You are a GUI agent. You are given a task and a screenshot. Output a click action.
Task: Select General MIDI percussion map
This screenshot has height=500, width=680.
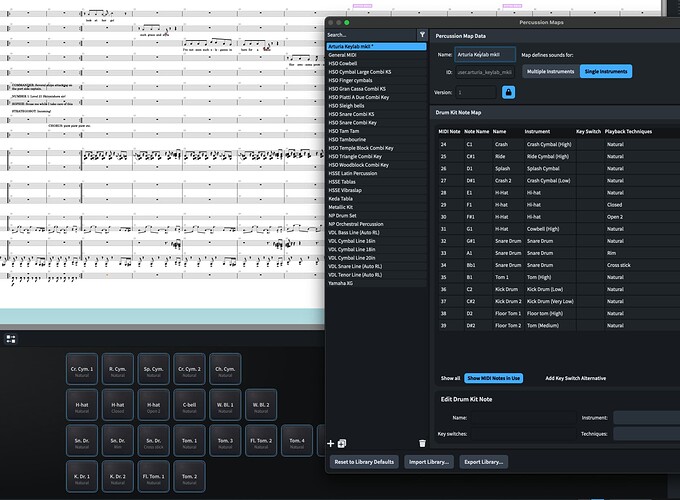point(376,55)
